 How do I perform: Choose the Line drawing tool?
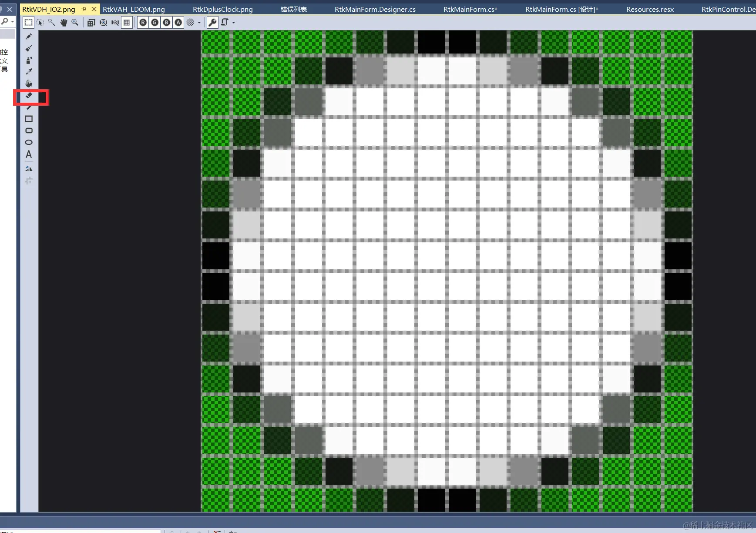(29, 107)
